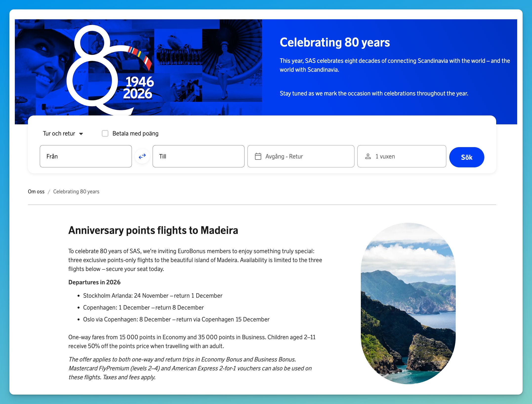This screenshot has height=404, width=532.
Task: Click the Madeira coastline photo
Action: [408, 303]
